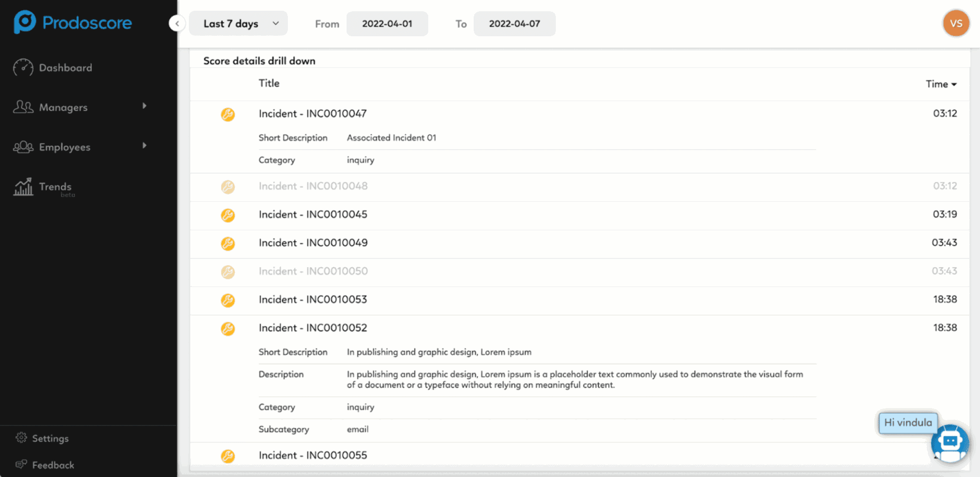Click Incident - INC0010048 title
This screenshot has width=980, height=477.
pos(313,186)
